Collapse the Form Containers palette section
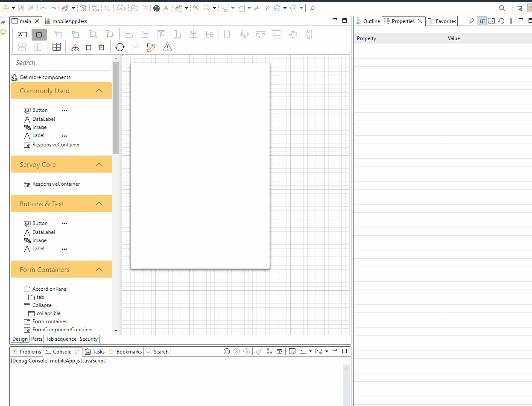 pyautogui.click(x=99, y=269)
